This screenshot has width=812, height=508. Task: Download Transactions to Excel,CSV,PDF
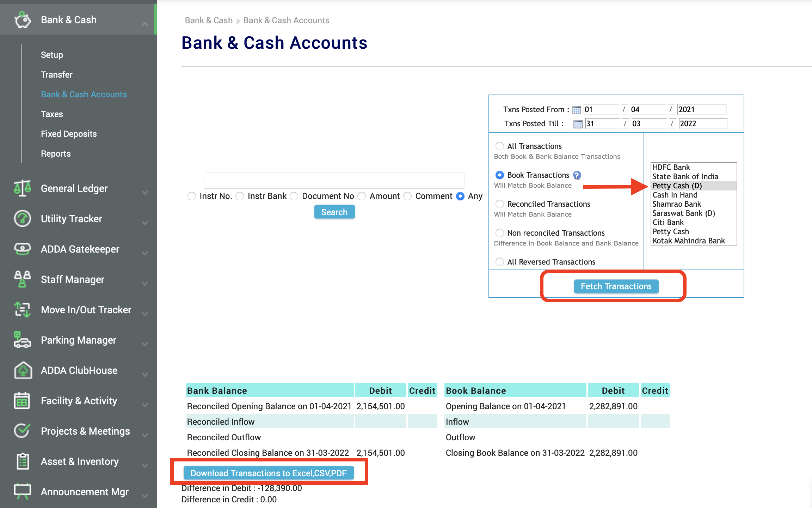coord(269,473)
